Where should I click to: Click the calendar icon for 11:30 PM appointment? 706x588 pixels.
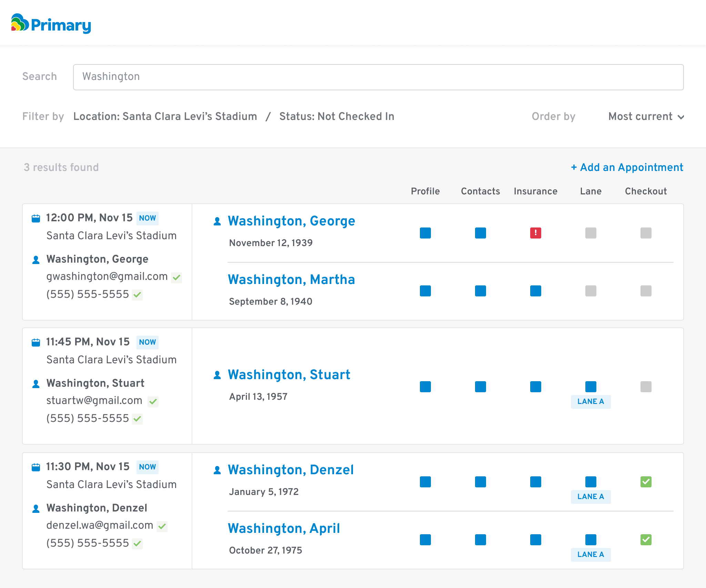pos(36,467)
